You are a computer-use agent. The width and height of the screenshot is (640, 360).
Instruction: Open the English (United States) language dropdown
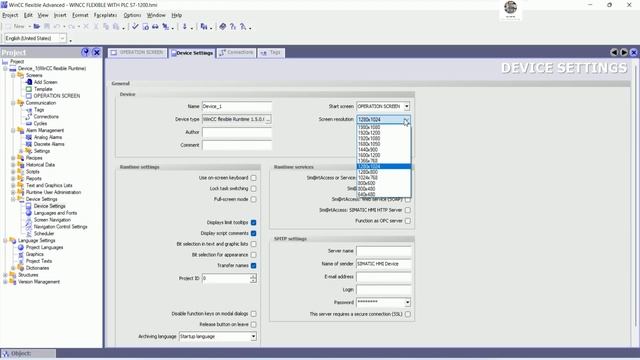(x=62, y=38)
